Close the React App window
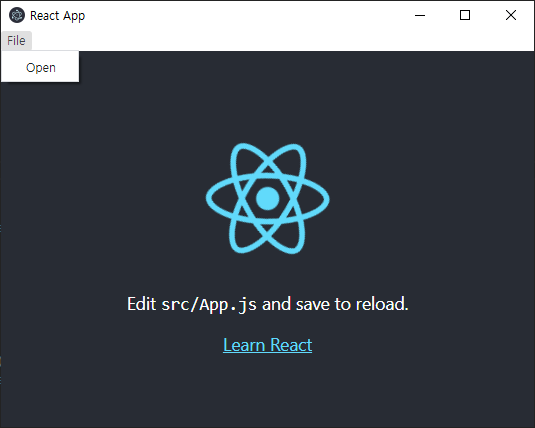Image resolution: width=535 pixels, height=428 pixels. pyautogui.click(x=511, y=15)
